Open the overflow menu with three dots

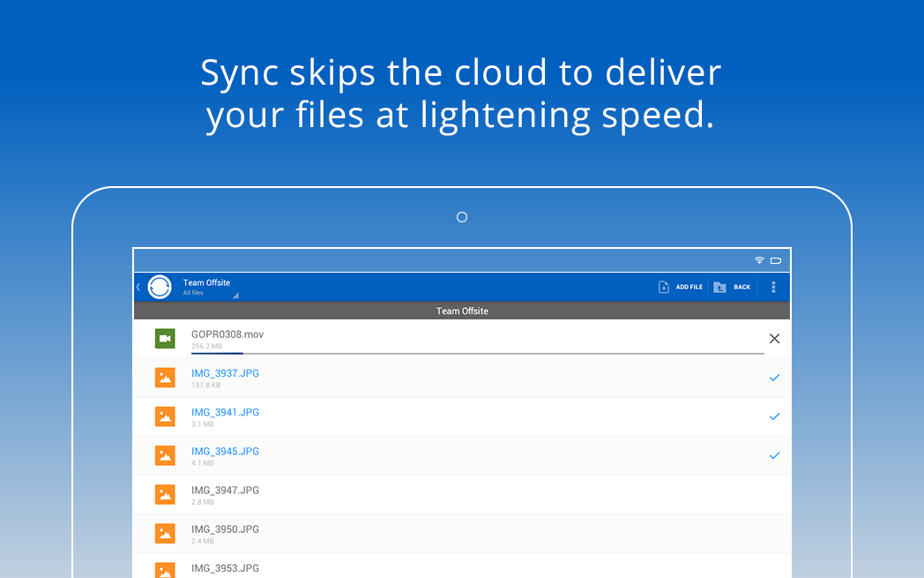(773, 287)
